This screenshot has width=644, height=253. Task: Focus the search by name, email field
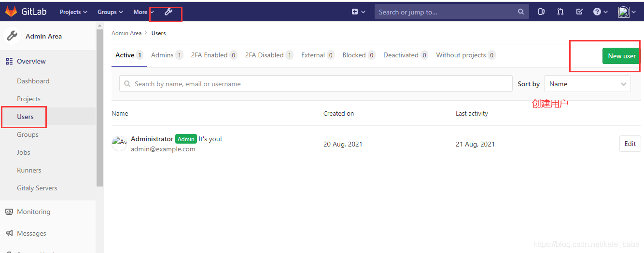point(316,83)
